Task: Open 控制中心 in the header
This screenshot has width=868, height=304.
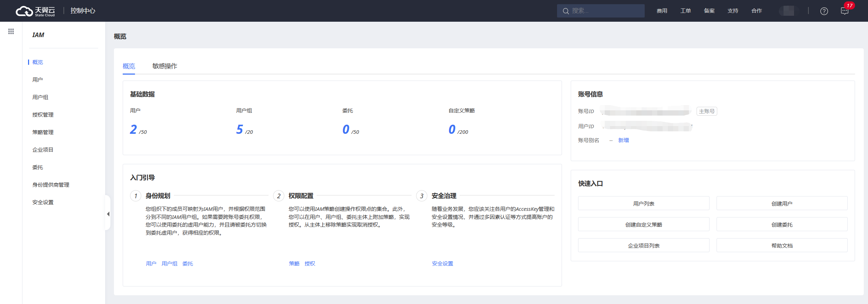Action: [x=83, y=11]
